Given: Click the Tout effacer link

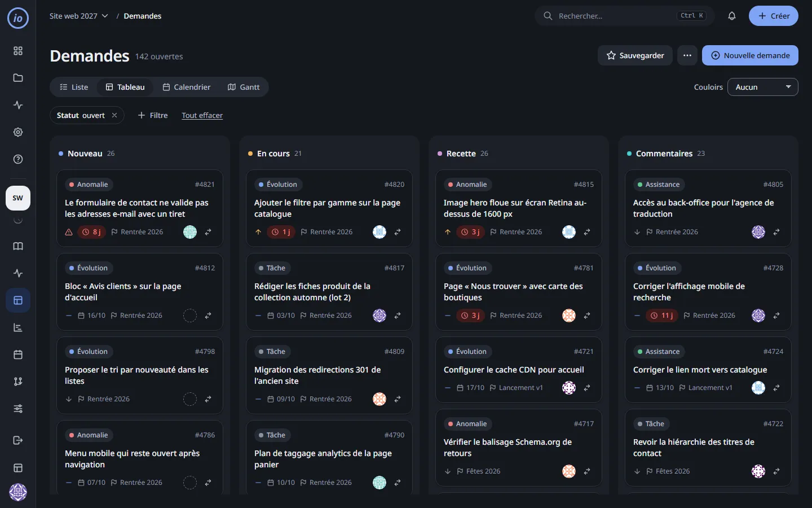Looking at the screenshot, I should click(x=202, y=115).
